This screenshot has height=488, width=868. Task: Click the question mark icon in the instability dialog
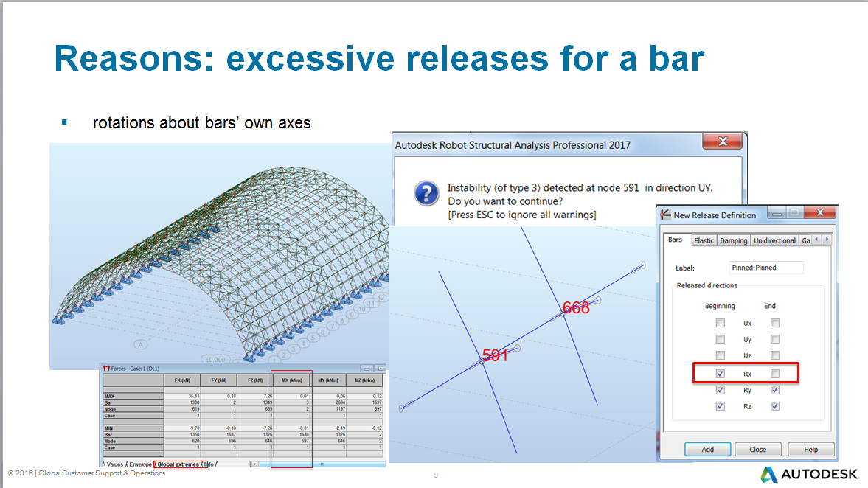point(426,192)
